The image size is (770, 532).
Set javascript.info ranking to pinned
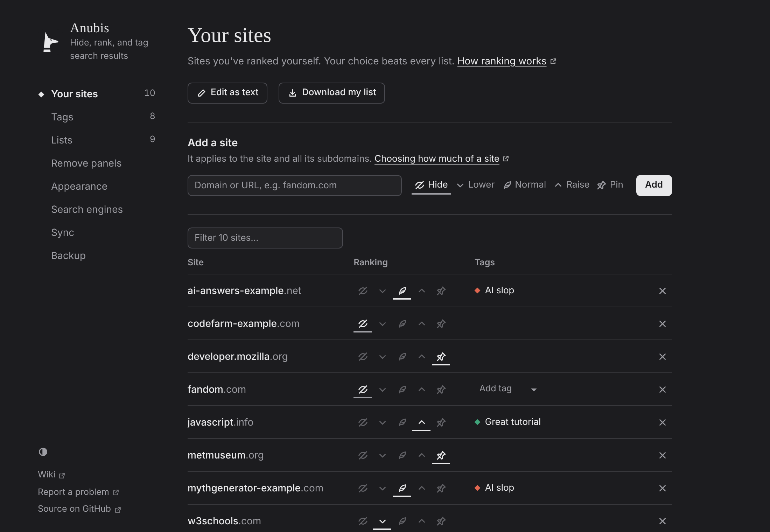pyautogui.click(x=441, y=422)
